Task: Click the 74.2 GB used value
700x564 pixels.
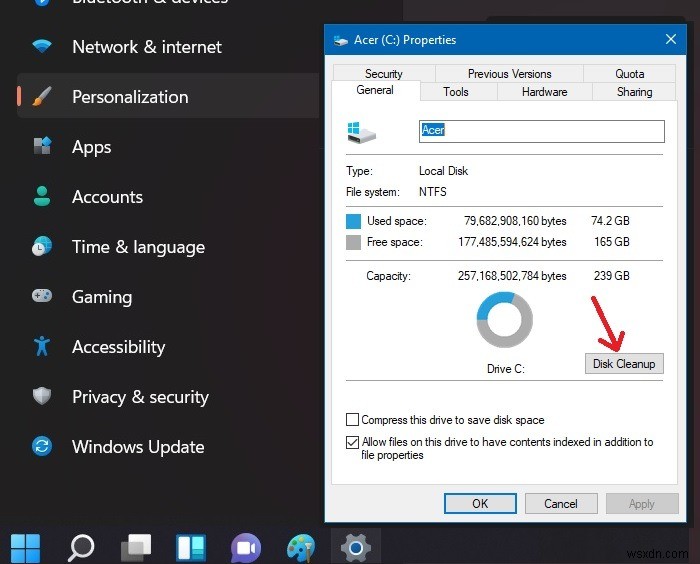Action: pos(610,221)
